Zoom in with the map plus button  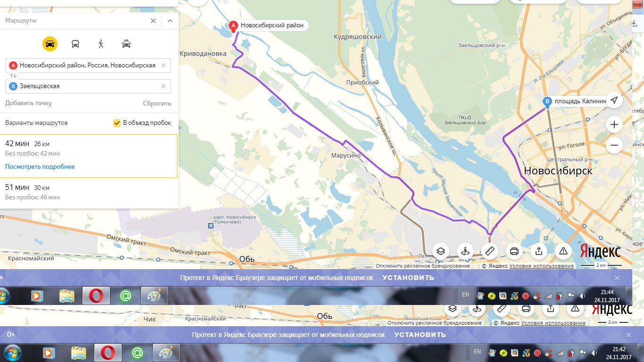pos(614,124)
